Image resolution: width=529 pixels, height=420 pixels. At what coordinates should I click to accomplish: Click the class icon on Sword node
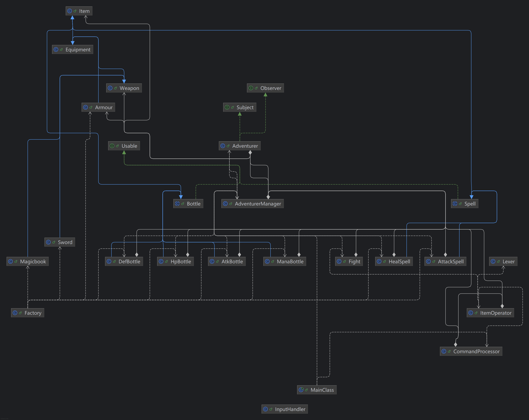pyautogui.click(x=48, y=242)
